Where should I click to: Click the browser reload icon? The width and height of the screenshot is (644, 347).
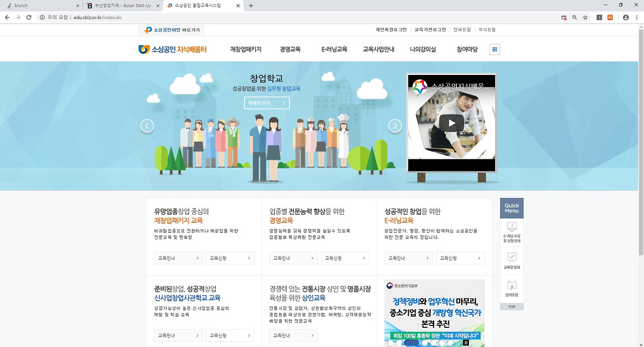29,17
